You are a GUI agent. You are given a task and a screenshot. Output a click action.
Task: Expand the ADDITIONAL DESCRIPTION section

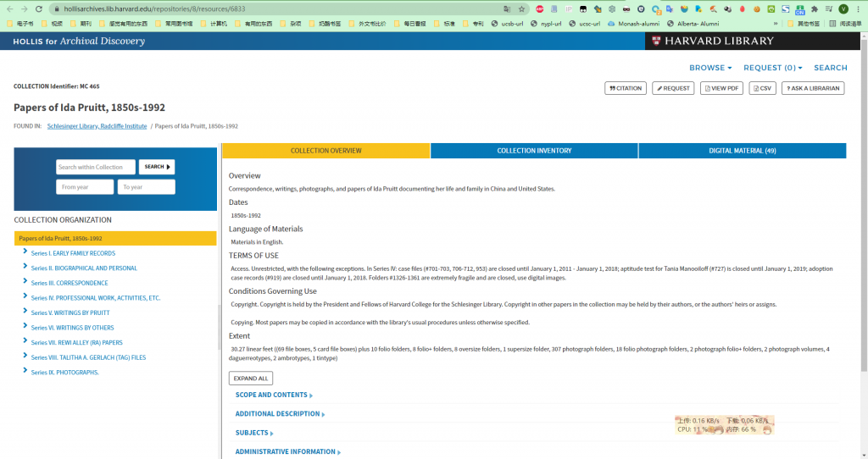280,413
